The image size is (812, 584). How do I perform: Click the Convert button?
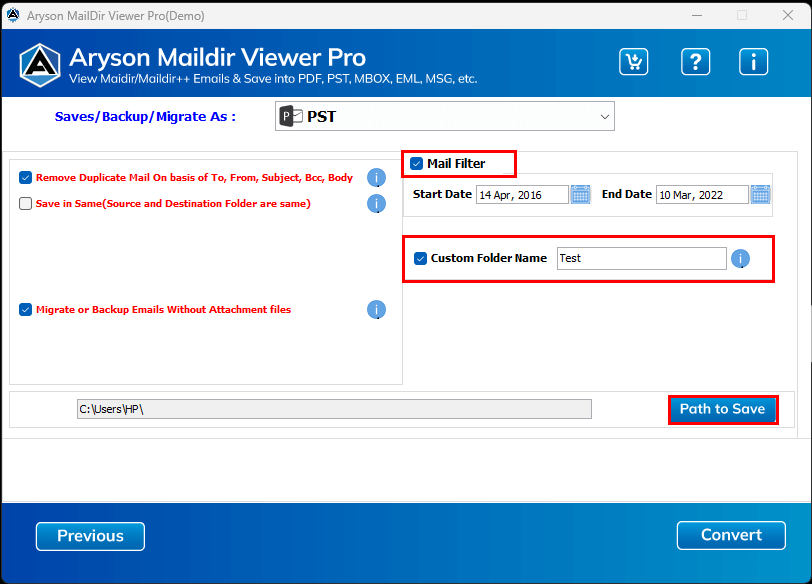pyautogui.click(x=731, y=535)
